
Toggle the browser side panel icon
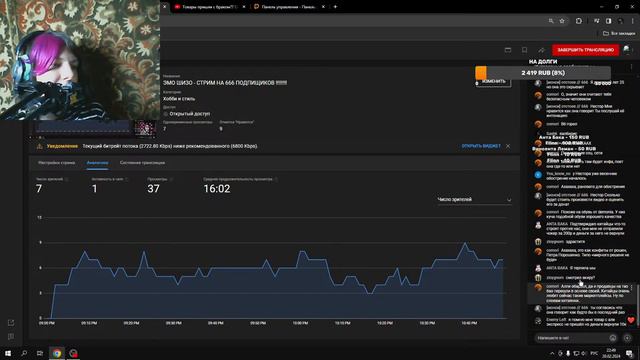609,21
